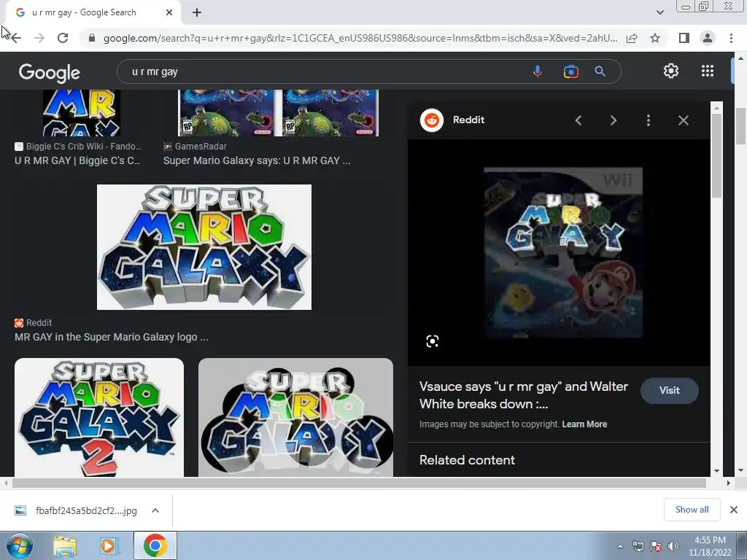Go to the Google logo homepage

coord(50,72)
